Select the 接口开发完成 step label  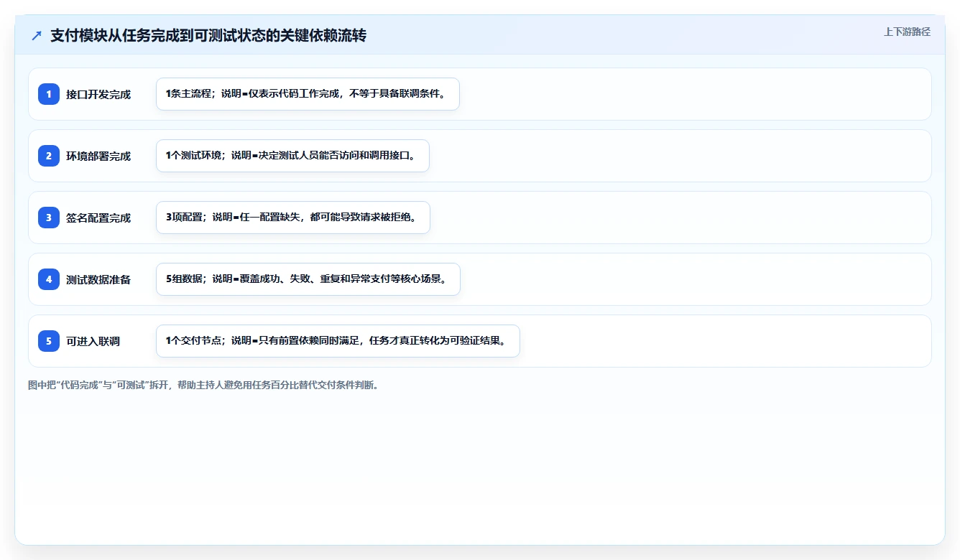click(98, 94)
